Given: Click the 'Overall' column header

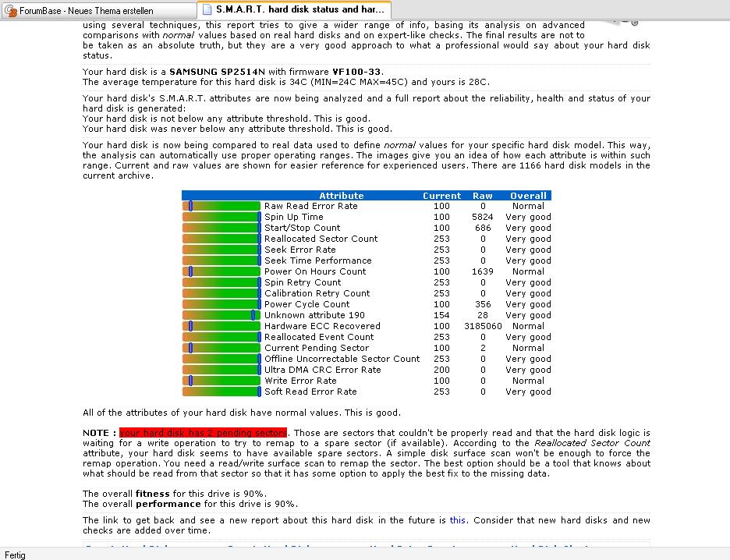Looking at the screenshot, I should click(528, 196).
